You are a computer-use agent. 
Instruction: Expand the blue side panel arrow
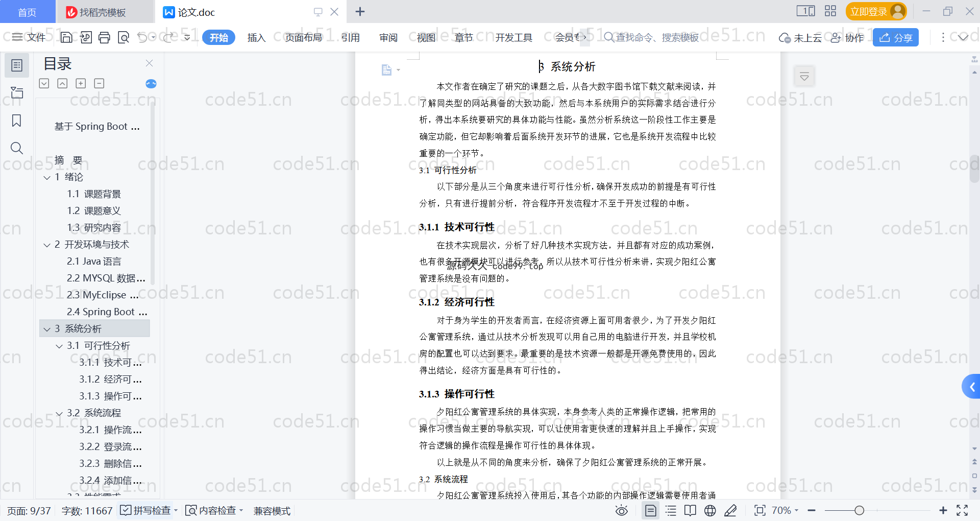(x=971, y=387)
